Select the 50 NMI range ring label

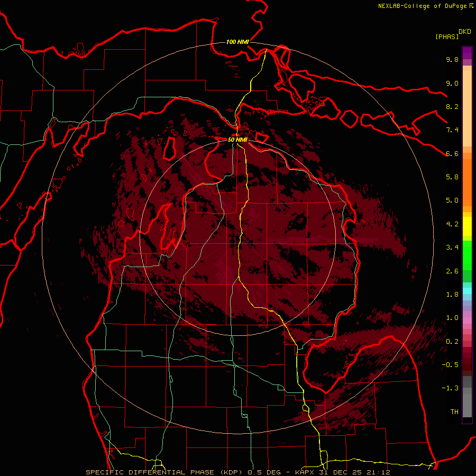[237, 140]
